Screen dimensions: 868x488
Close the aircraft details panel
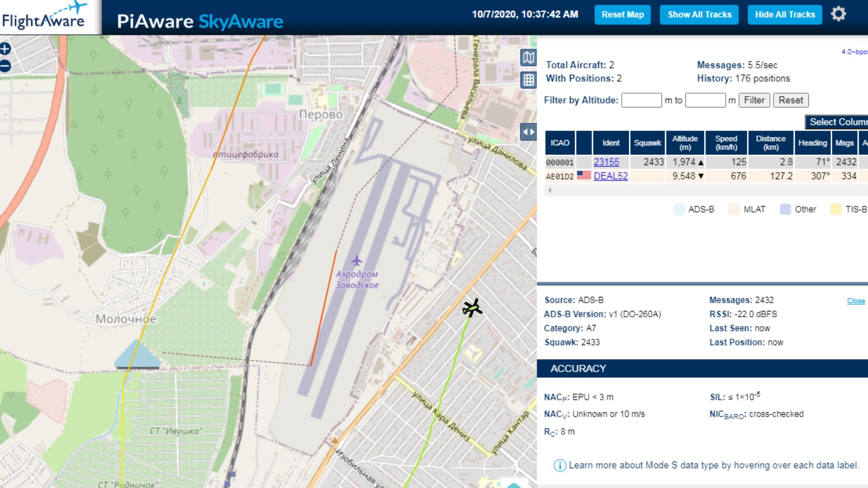tap(856, 301)
